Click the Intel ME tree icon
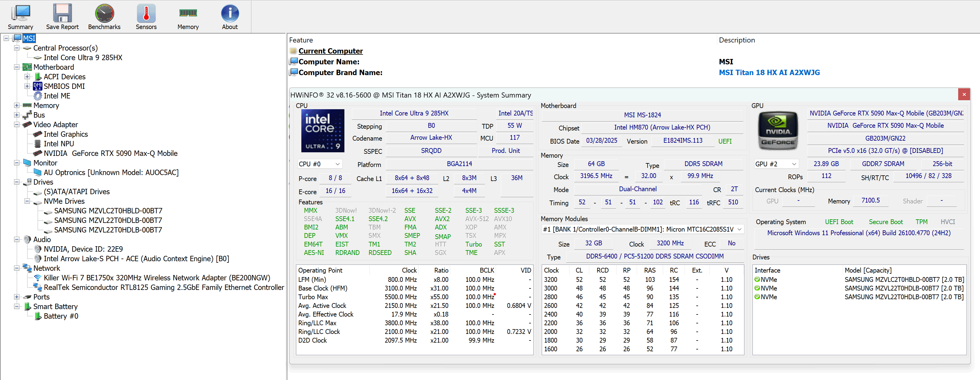 (x=38, y=96)
